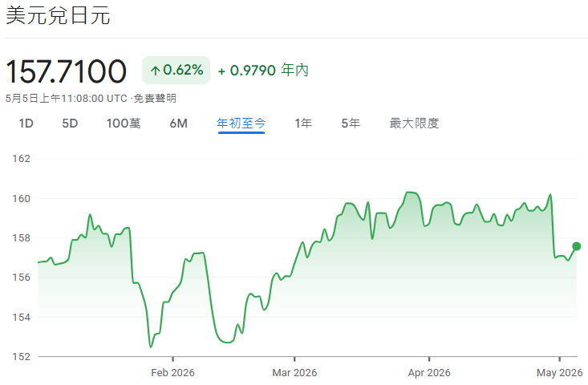Click the green current-price dot on chart

577,246
